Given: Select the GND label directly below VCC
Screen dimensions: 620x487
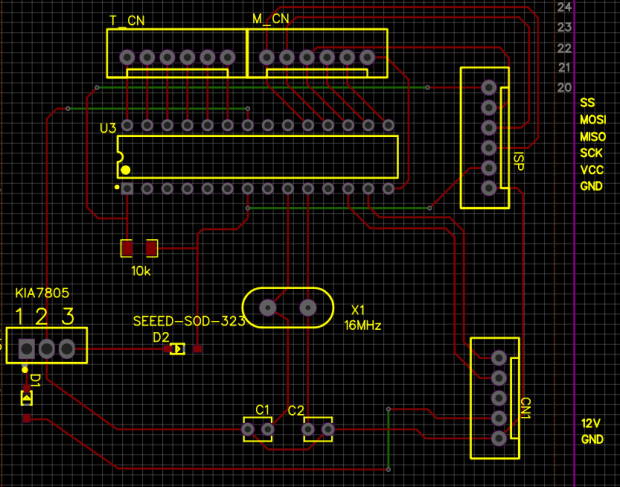Looking at the screenshot, I should pyautogui.click(x=591, y=186).
